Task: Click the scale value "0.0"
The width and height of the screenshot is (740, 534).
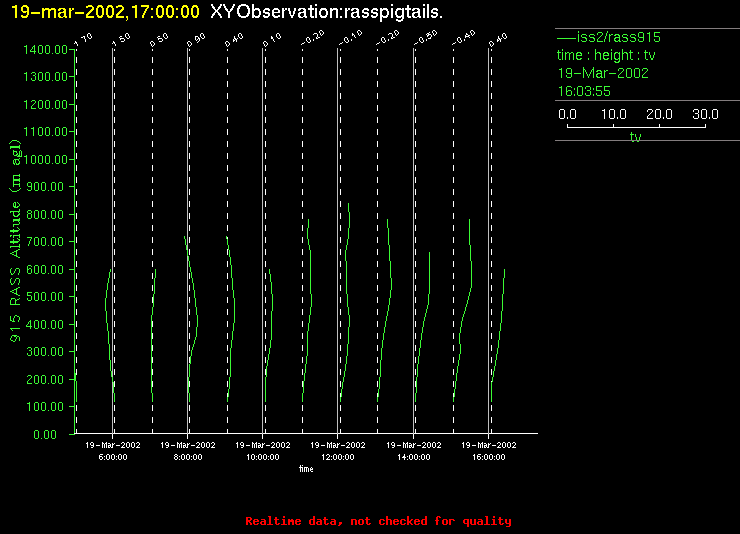Action: click(567, 114)
